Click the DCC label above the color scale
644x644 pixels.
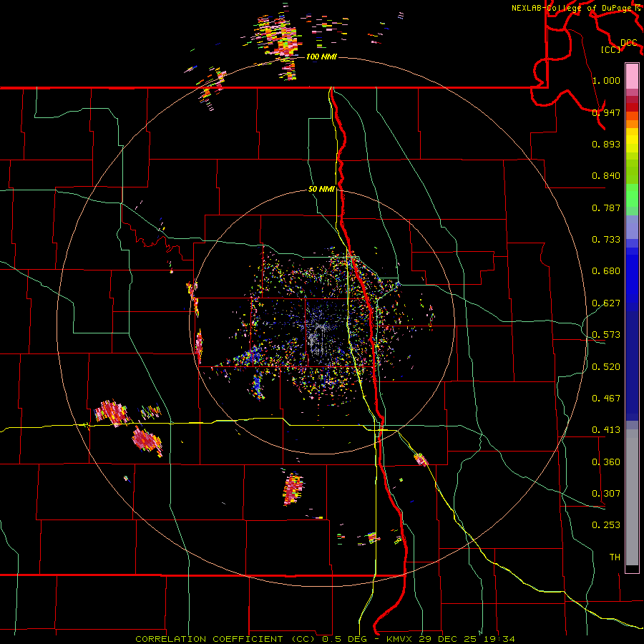[629, 43]
